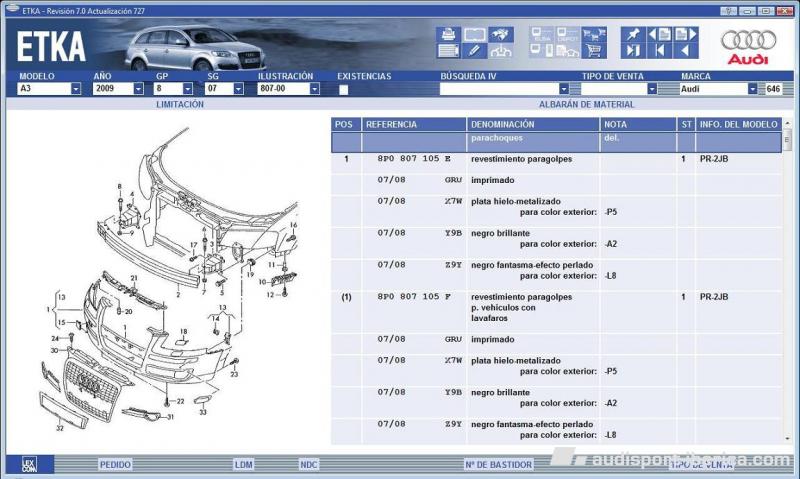Click the pushpin icon

(632, 34)
